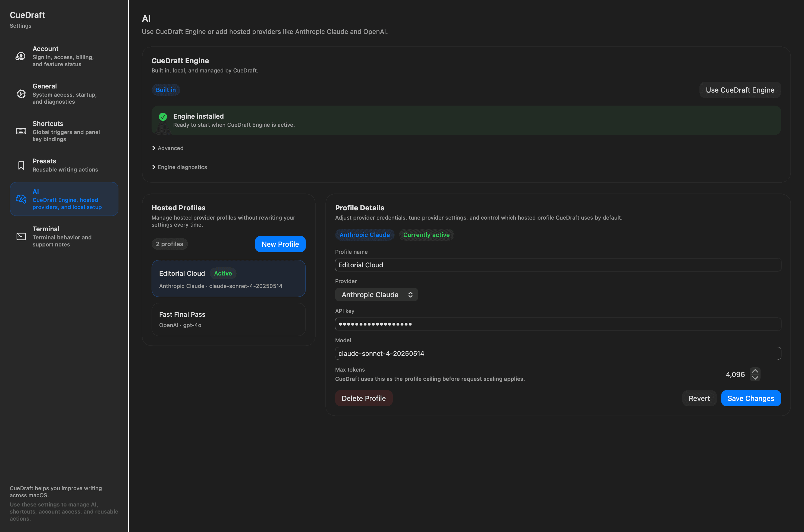Save changes to the profile

point(751,398)
